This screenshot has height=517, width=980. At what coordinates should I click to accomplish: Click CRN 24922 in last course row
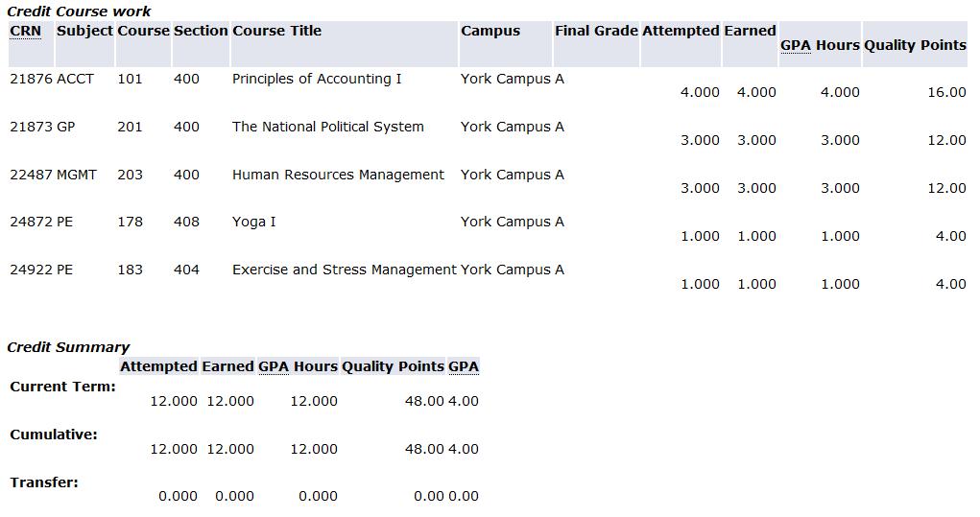32,270
